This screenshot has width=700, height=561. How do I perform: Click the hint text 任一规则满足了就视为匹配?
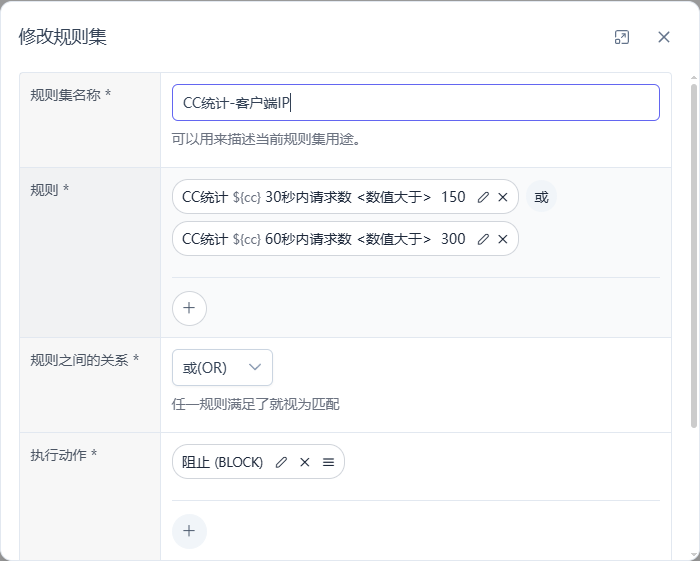coord(255,404)
